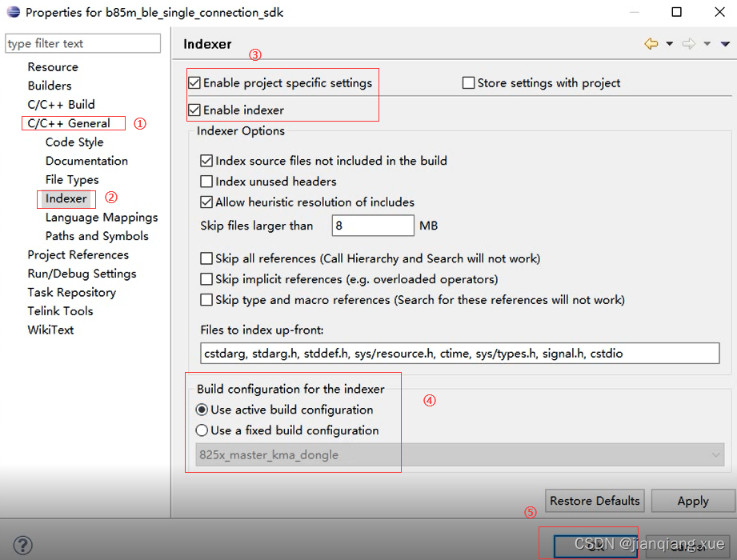Click the help question mark icon
This screenshot has width=737, height=560.
pos(22,546)
